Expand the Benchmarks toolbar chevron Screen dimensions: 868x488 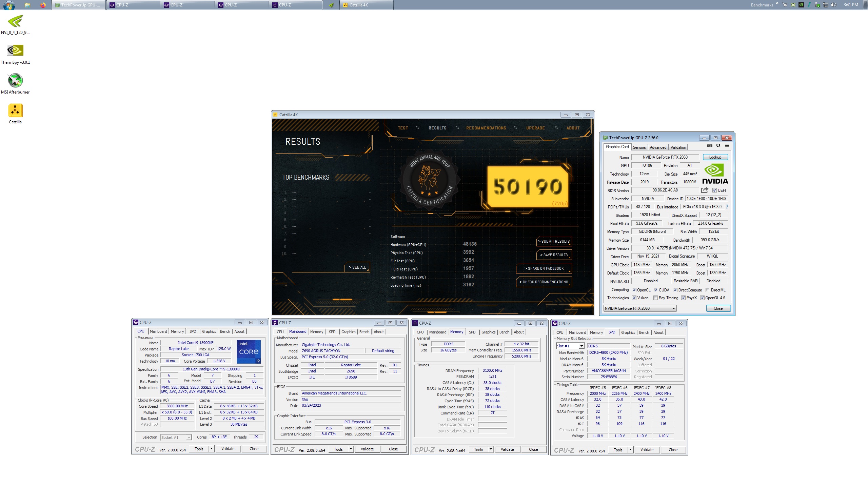[777, 4]
